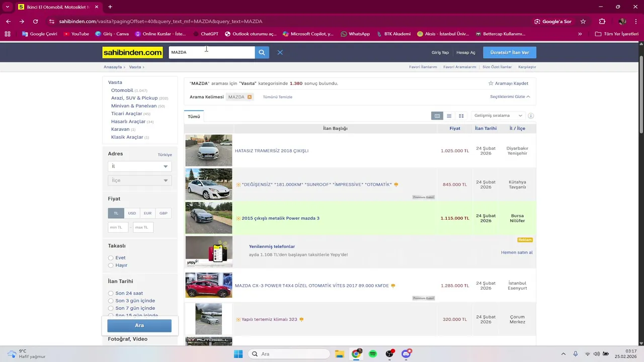Image resolution: width=644 pixels, height=362 pixels.
Task: Open the YouTube bookmark
Action: pyautogui.click(x=76, y=34)
